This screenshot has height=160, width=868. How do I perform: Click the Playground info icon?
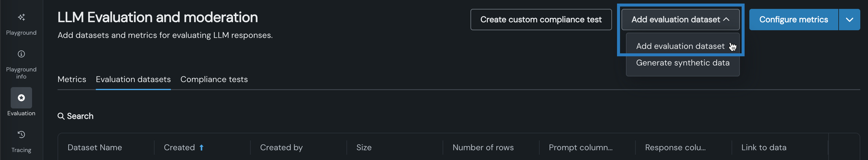21,54
